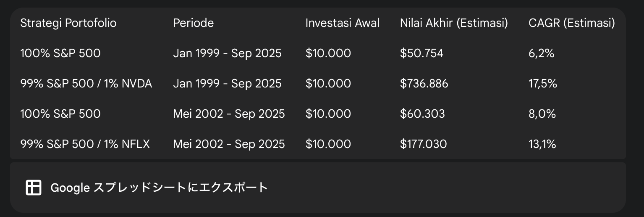This screenshot has height=217, width=644.
Task: Click the CAGR (Estimasi) column header
Action: pyautogui.click(x=572, y=23)
